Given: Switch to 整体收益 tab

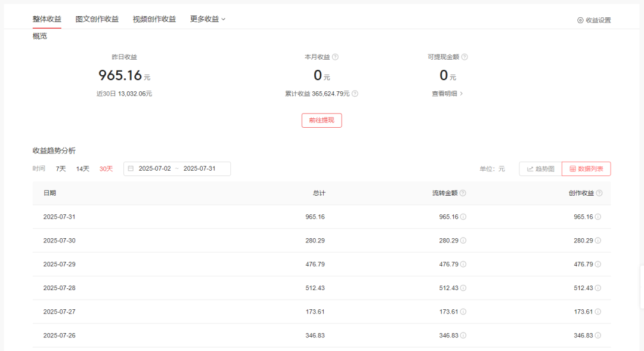Looking at the screenshot, I should pos(47,19).
